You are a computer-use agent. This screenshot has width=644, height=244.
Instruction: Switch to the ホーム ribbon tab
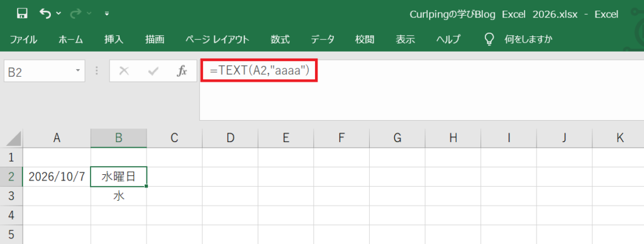70,40
